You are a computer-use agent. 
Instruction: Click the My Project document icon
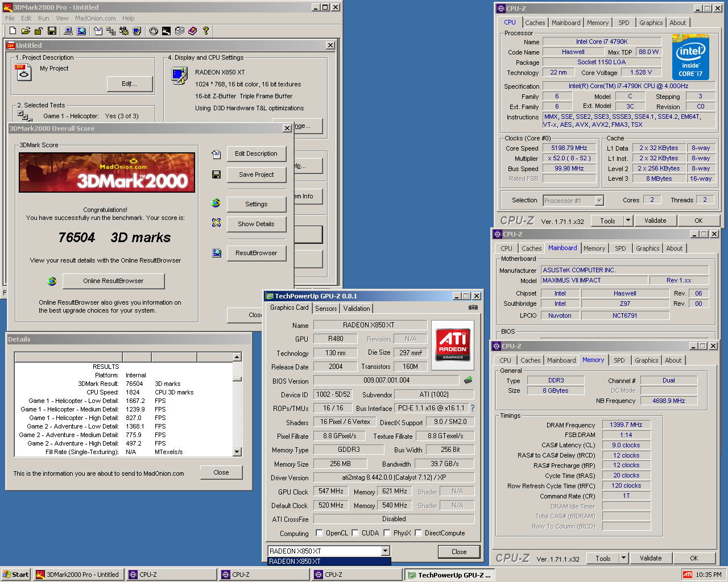(x=23, y=72)
